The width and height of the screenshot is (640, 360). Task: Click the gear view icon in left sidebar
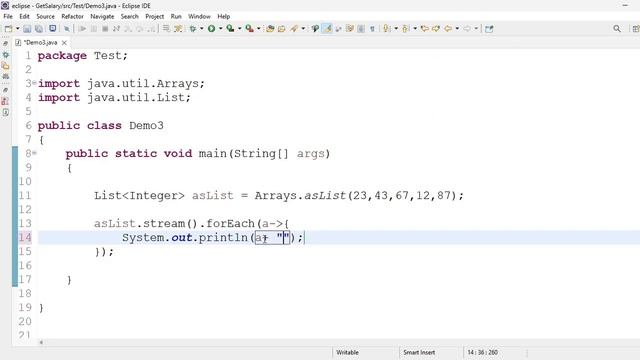tap(5, 54)
